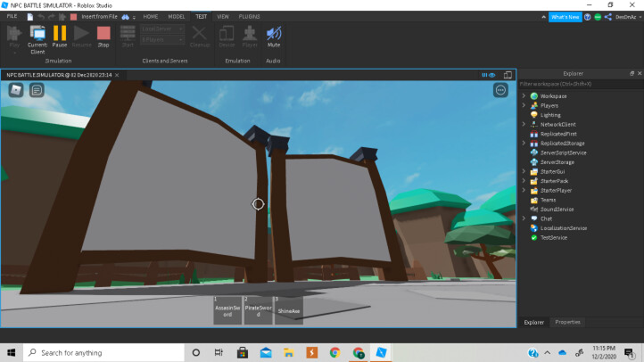
Task: Select TestService in the Explorer
Action: 554,238
